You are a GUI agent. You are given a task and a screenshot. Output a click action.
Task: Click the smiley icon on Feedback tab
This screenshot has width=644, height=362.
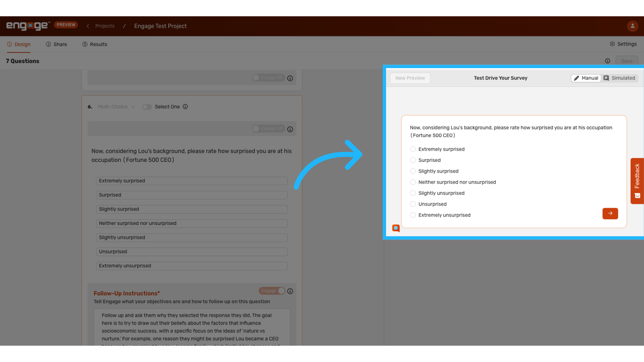point(637,195)
